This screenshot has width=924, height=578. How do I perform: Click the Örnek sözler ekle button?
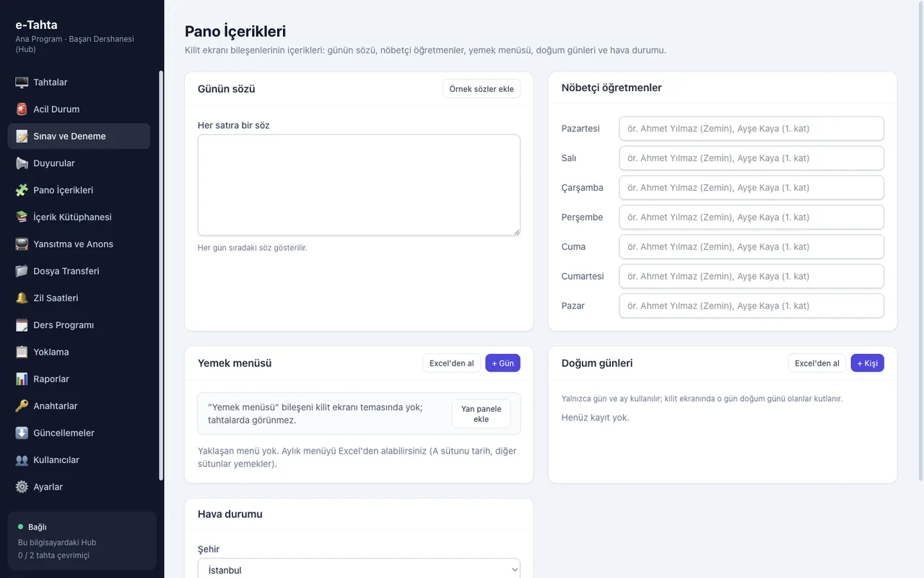pyautogui.click(x=481, y=89)
